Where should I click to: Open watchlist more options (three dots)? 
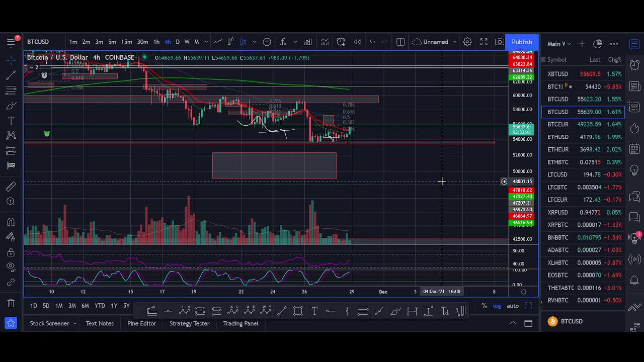point(614,44)
